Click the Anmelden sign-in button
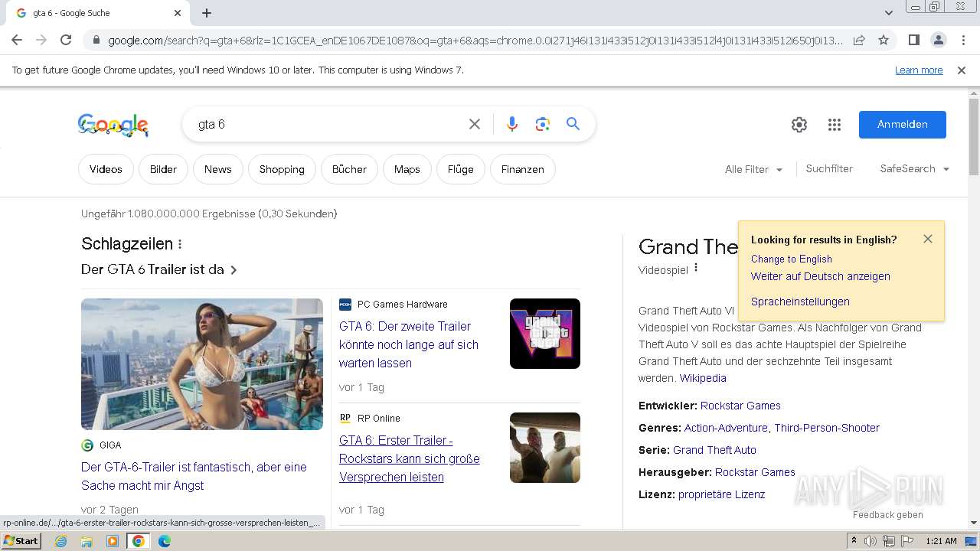This screenshot has height=551, width=980. (x=903, y=125)
